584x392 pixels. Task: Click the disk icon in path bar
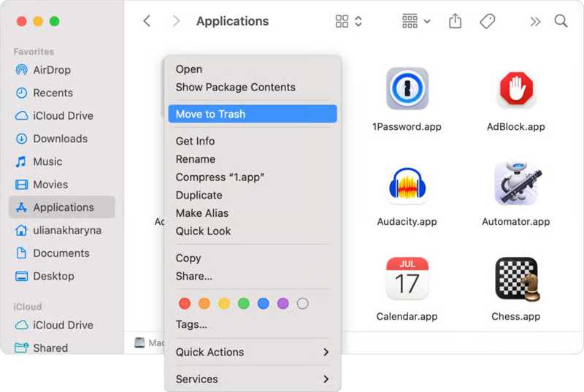[x=139, y=342]
